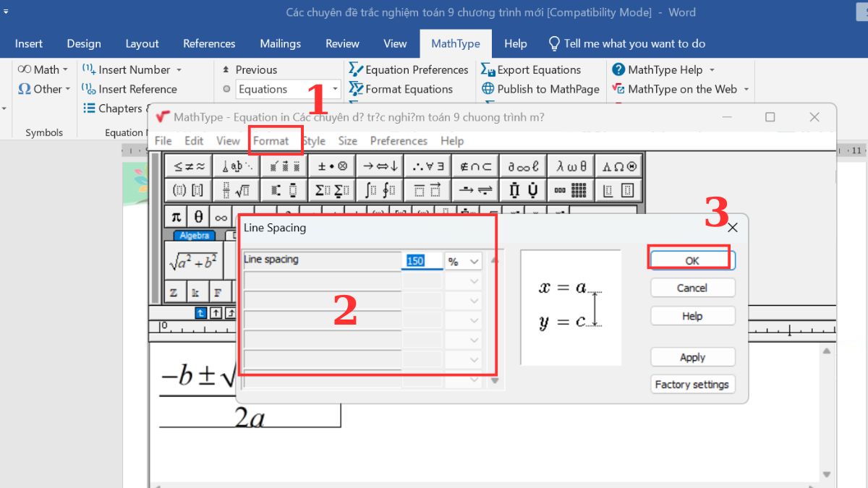
Task: Open the integral templates palette
Action: [x=380, y=190]
